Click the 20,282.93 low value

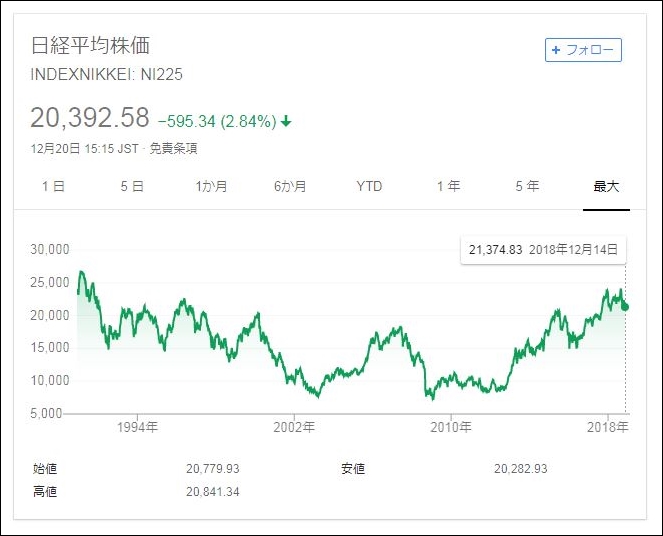pyautogui.click(x=521, y=468)
